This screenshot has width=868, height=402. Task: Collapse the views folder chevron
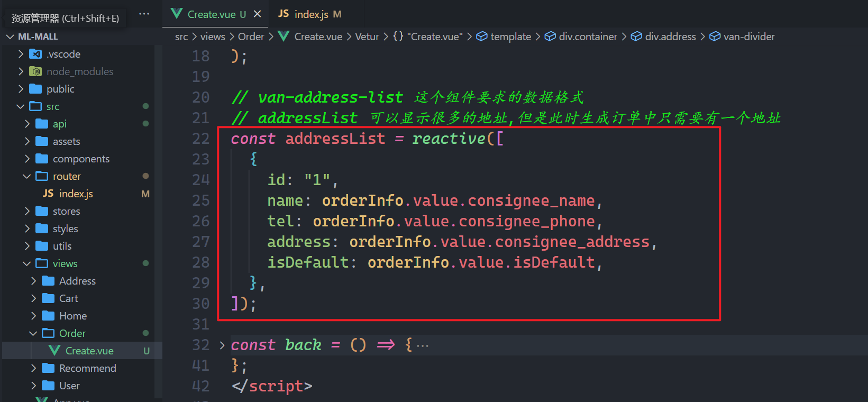(x=27, y=263)
